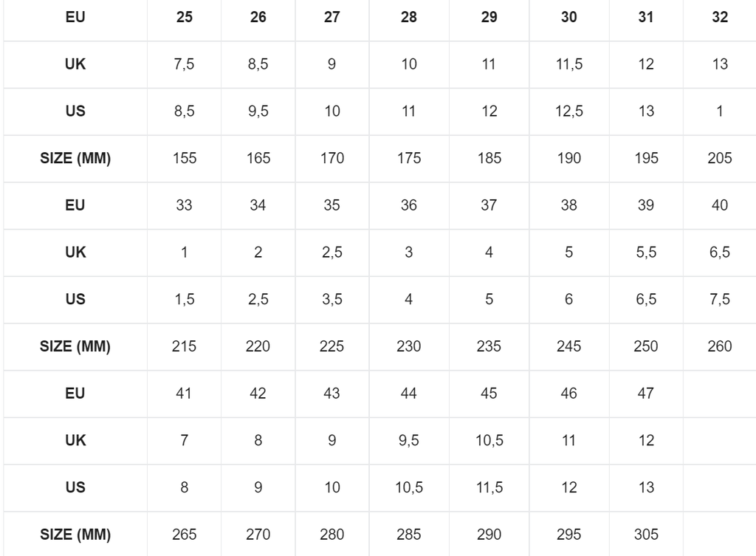Select the 205 mm size cell

pos(720,158)
